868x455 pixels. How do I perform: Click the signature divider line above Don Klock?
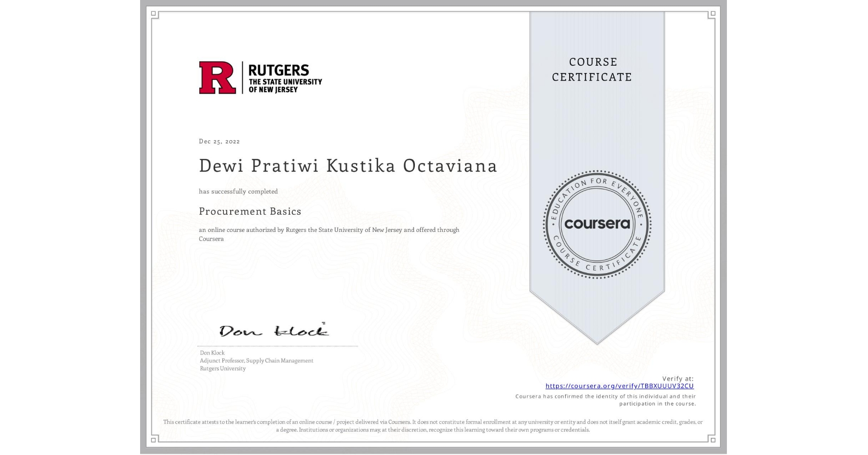tap(278, 346)
